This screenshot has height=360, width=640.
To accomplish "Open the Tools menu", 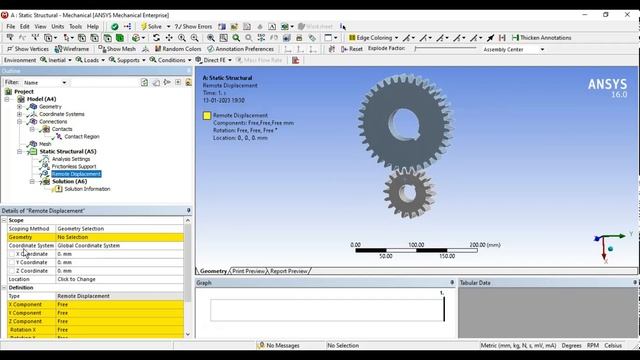I will coord(75,27).
